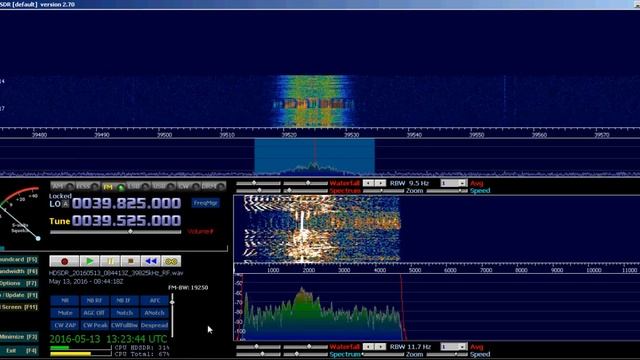This screenshot has height=360, width=640.
Task: Toggle loop playback with the infinity button
Action: coord(171,261)
